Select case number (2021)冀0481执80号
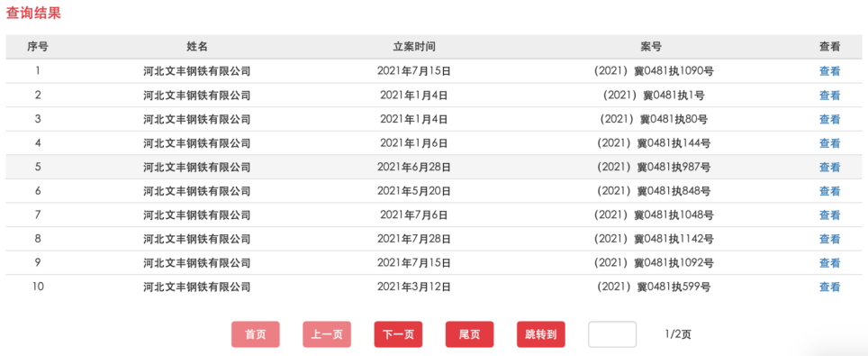The height and width of the screenshot is (356, 868). point(654,119)
